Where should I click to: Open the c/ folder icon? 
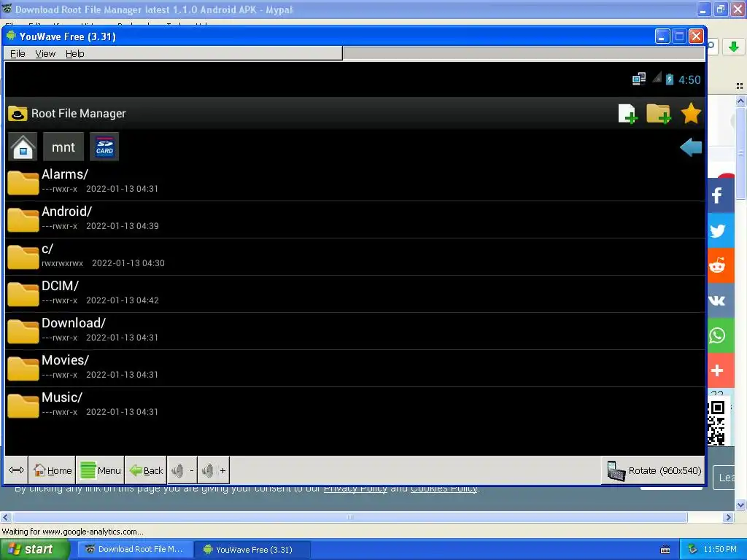coord(23,257)
